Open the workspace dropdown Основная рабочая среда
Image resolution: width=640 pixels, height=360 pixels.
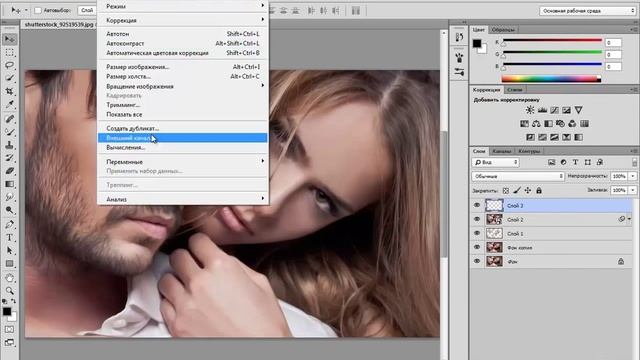click(x=588, y=11)
